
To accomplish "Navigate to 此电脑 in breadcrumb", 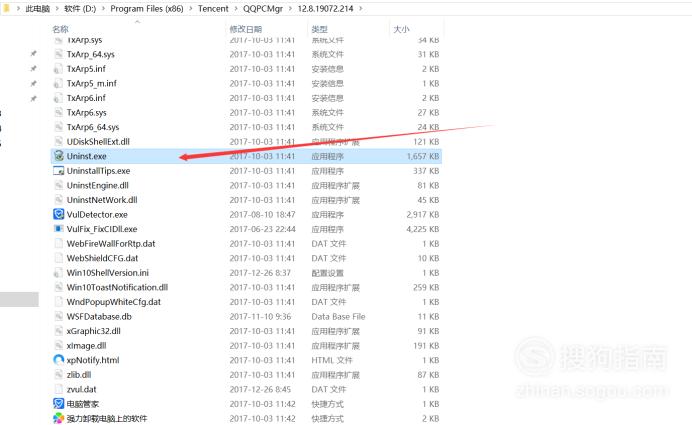I will pyautogui.click(x=38, y=9).
